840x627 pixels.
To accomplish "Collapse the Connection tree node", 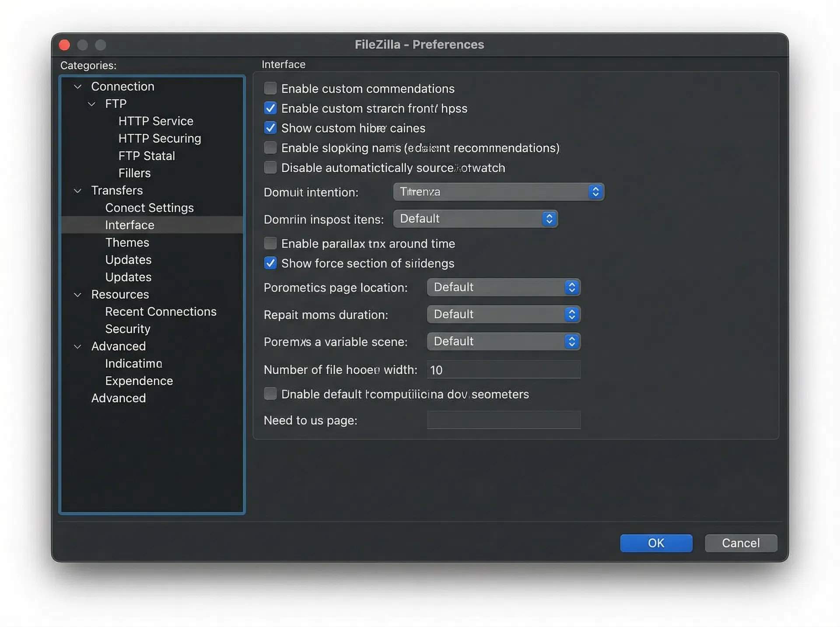I will 78,87.
